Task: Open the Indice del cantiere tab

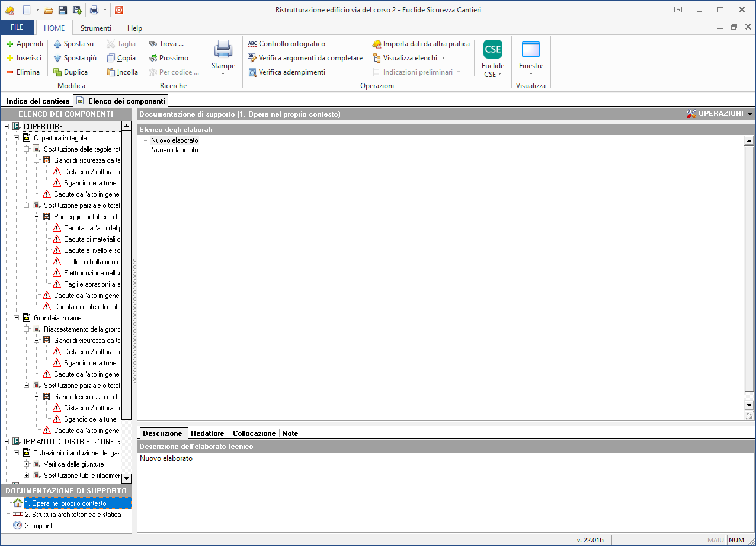Action: click(38, 101)
